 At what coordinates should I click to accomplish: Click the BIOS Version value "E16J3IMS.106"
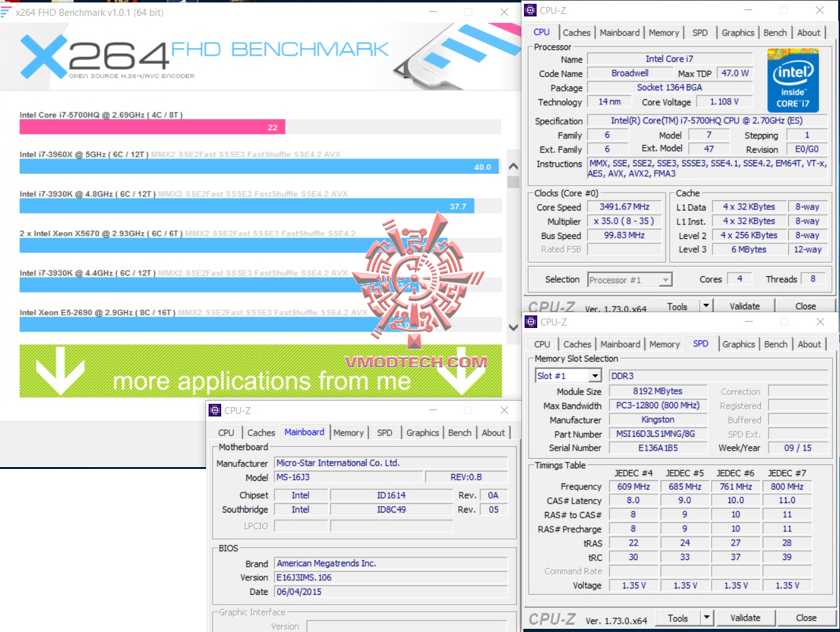391,578
